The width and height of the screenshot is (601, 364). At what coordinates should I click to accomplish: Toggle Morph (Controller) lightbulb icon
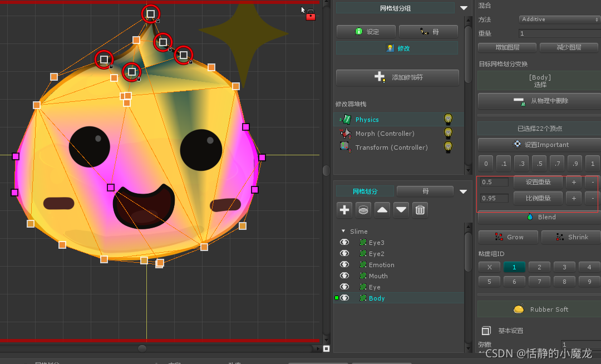tap(448, 133)
